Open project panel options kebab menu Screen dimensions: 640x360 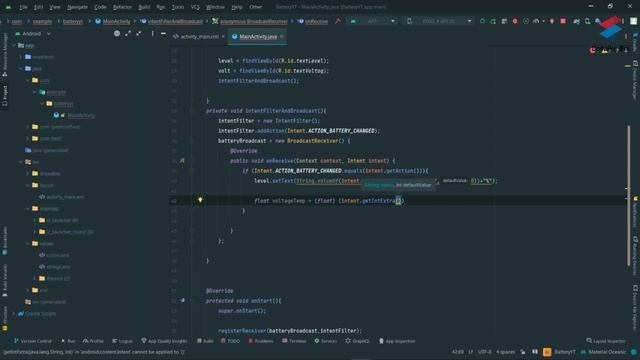(x=153, y=33)
